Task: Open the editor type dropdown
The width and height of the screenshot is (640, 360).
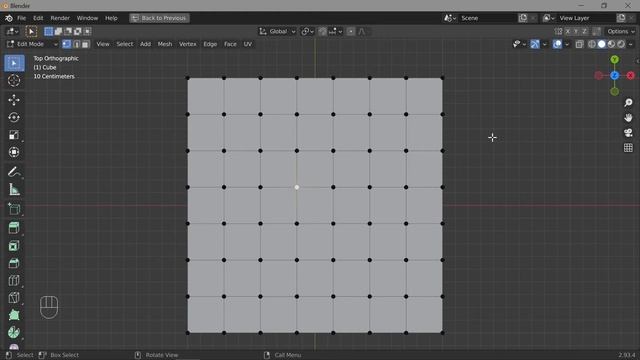Action: click(12, 31)
